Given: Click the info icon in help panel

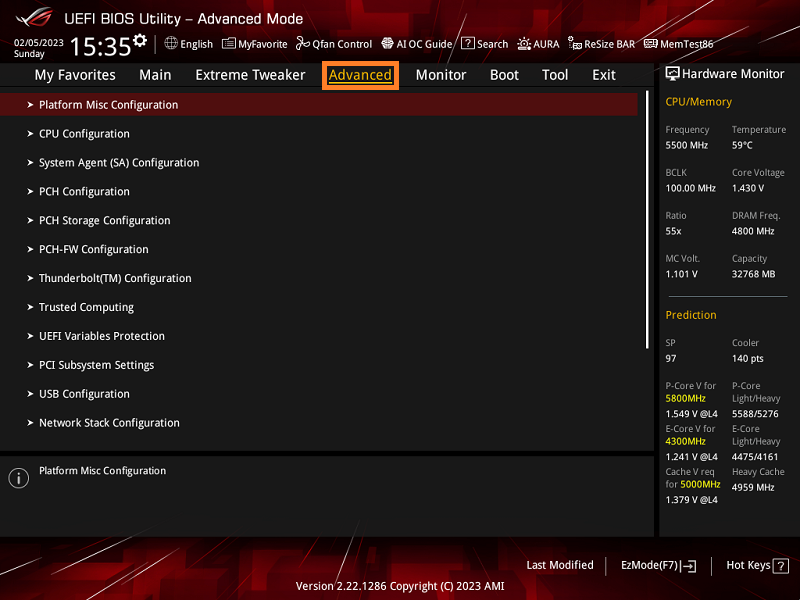Looking at the screenshot, I should [x=18, y=478].
